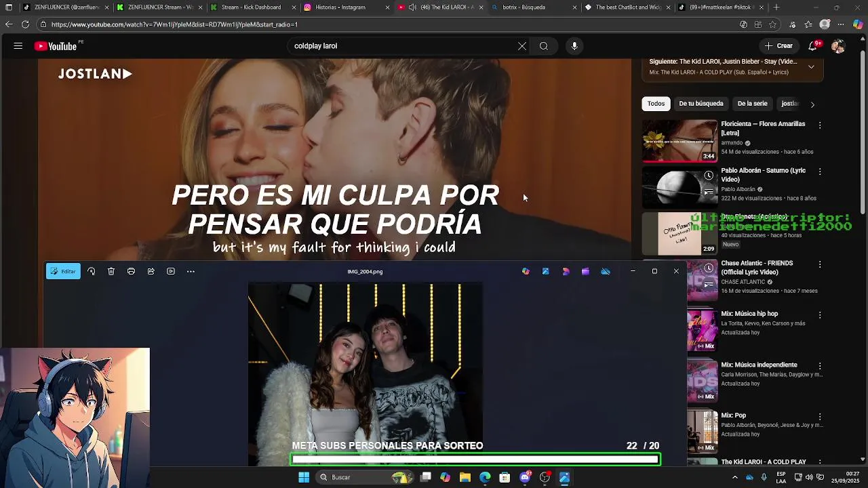Viewport: 868px width, 488px height.
Task: Open Microsoft Edge from the taskbar
Action: pyautogui.click(x=485, y=477)
